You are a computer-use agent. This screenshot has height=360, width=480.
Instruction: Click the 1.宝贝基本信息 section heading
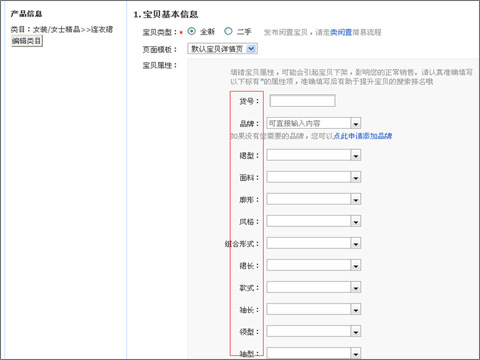coord(166,14)
